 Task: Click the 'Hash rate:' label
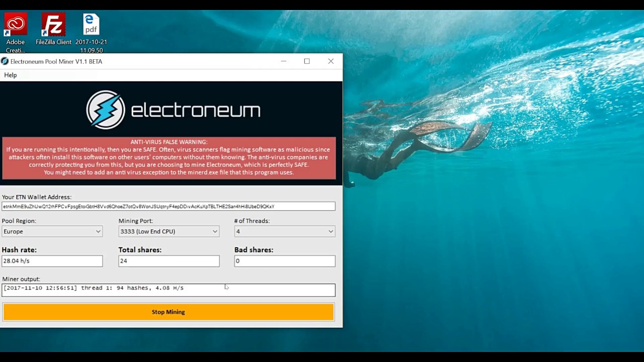19,250
